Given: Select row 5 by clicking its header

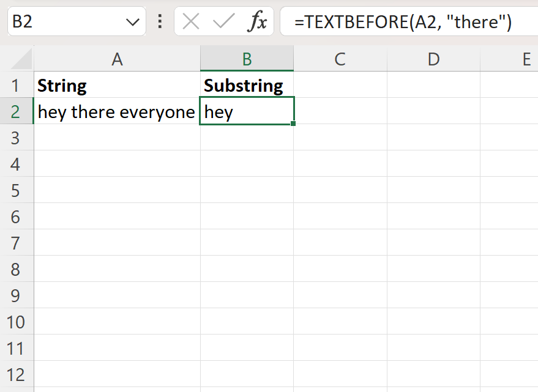Looking at the screenshot, I should click(17, 191).
